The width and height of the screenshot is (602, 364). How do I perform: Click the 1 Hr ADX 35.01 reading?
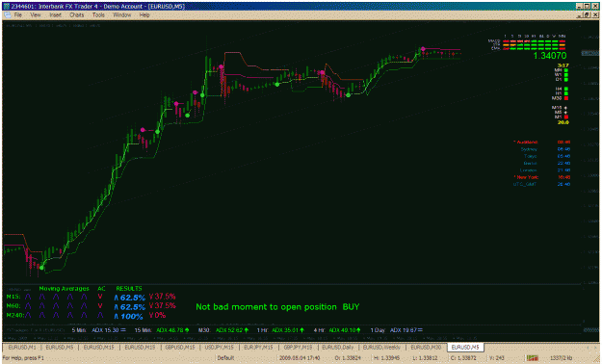pos(280,330)
